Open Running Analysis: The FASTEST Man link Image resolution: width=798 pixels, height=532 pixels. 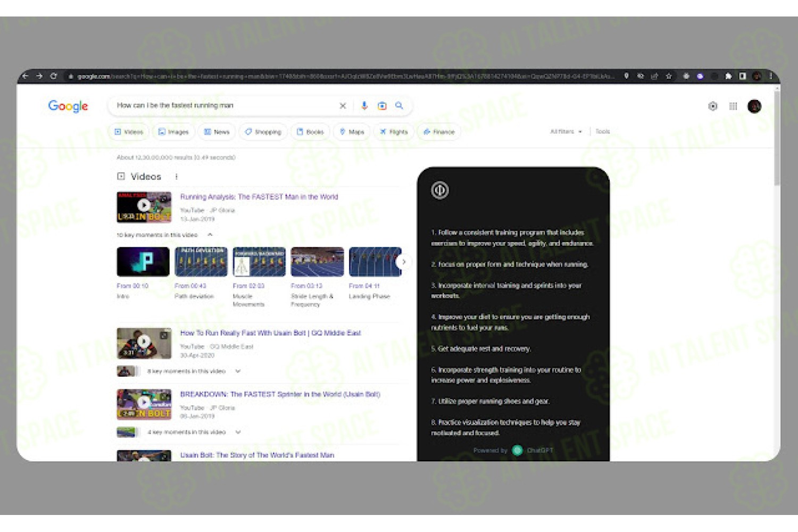coord(259,197)
